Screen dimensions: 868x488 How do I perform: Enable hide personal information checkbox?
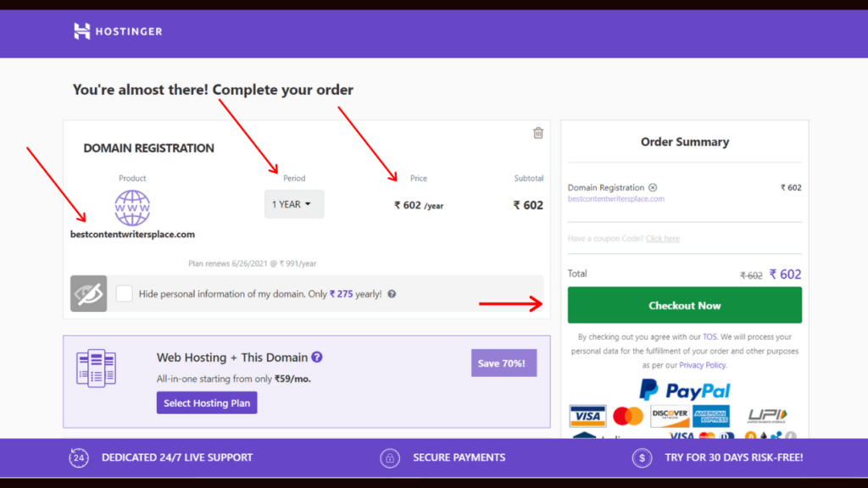[124, 293]
